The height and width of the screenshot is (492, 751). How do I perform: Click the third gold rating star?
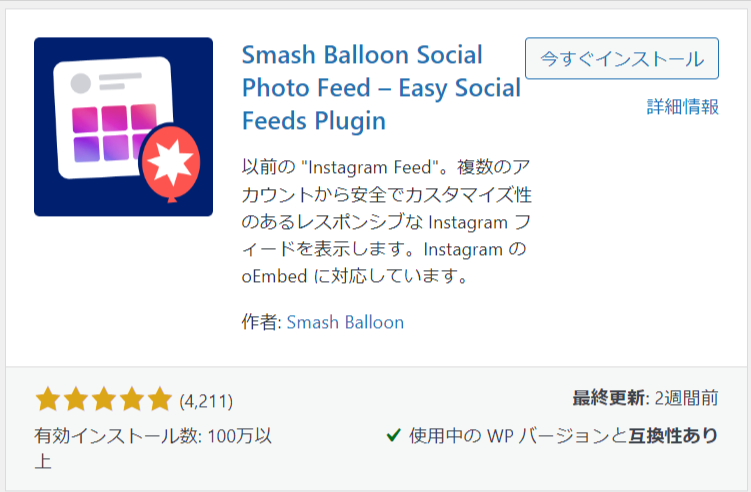pos(104,400)
